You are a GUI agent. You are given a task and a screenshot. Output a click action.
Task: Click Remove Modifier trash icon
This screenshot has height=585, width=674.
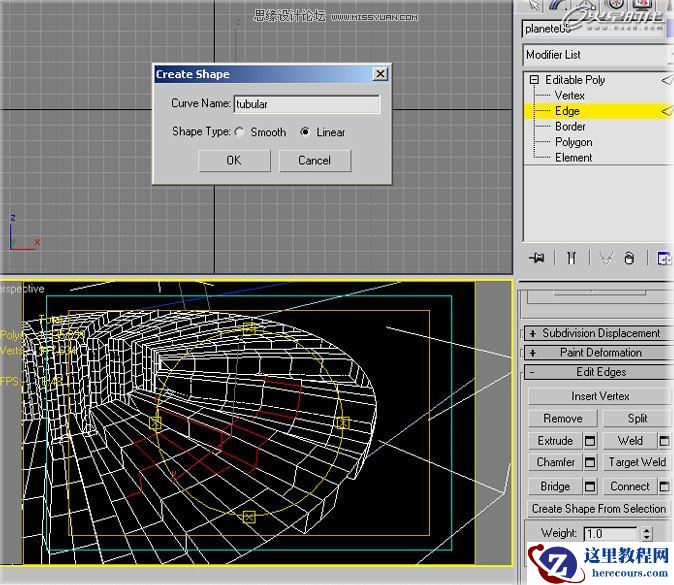pyautogui.click(x=629, y=258)
